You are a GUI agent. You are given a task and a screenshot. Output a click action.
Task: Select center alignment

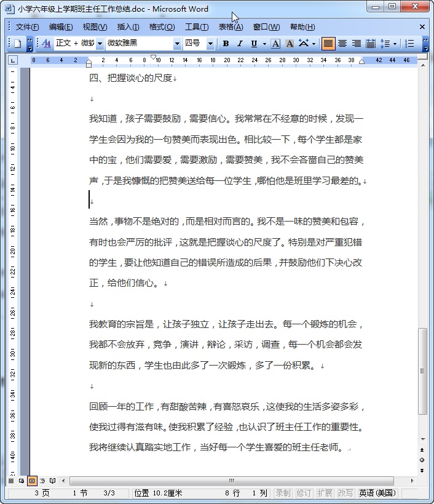click(342, 44)
